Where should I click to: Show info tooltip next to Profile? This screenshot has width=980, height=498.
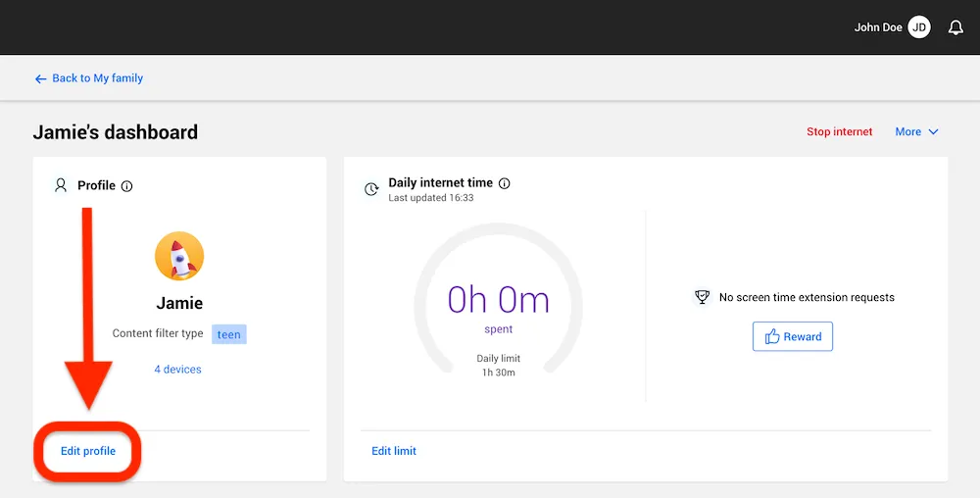tap(126, 186)
